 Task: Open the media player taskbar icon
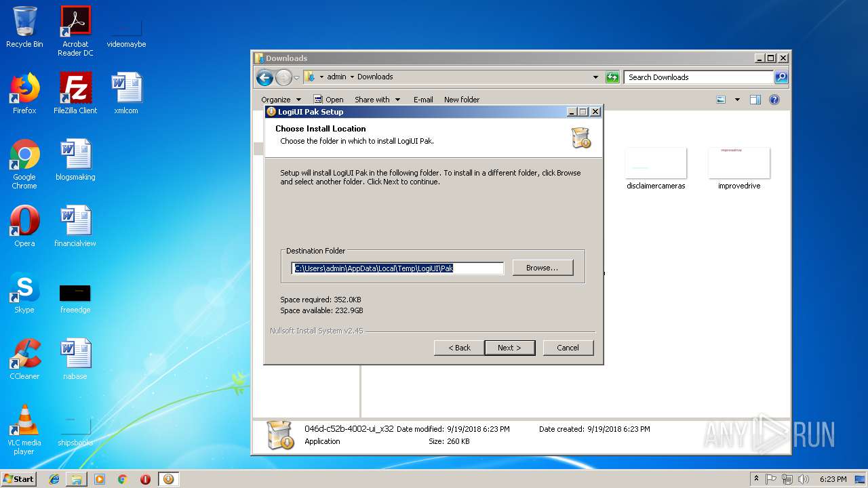100,479
